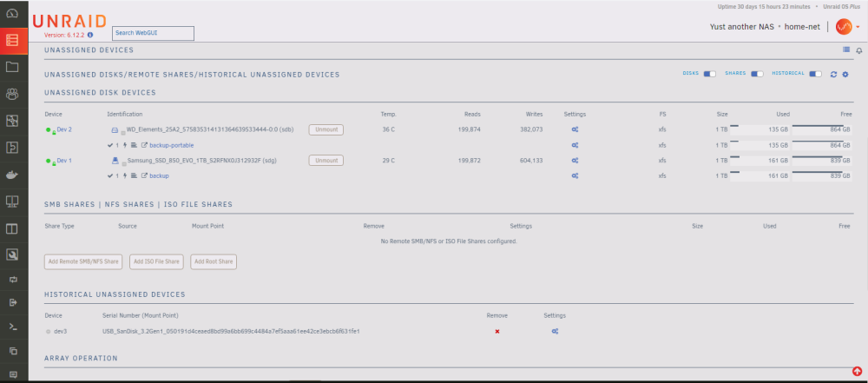Click the server name Yust another NAS
Image resolution: width=868 pixels, height=383 pixels.
point(742,27)
